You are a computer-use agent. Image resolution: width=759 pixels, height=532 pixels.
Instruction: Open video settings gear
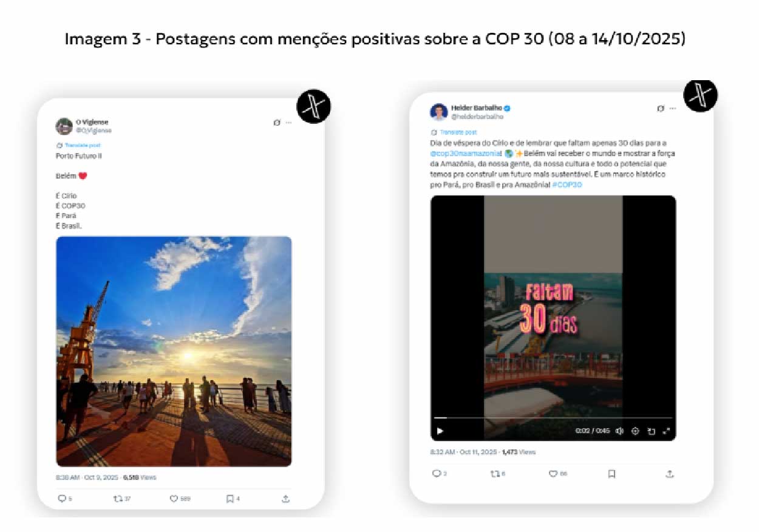[x=635, y=431]
